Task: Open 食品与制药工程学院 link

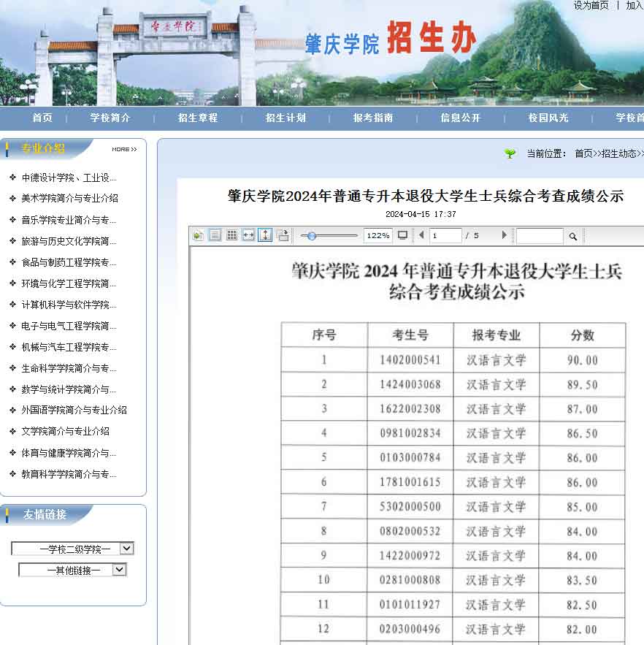Action: coord(69,262)
